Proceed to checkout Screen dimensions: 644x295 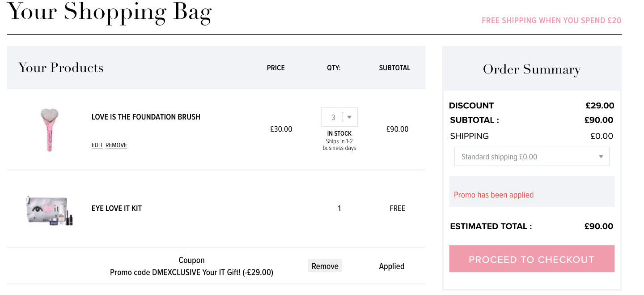point(532,259)
